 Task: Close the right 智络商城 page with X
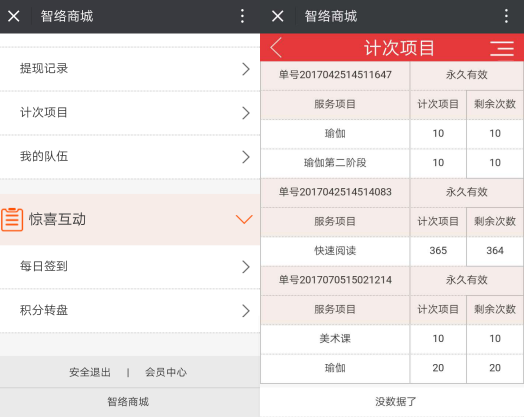pyautogui.click(x=278, y=16)
